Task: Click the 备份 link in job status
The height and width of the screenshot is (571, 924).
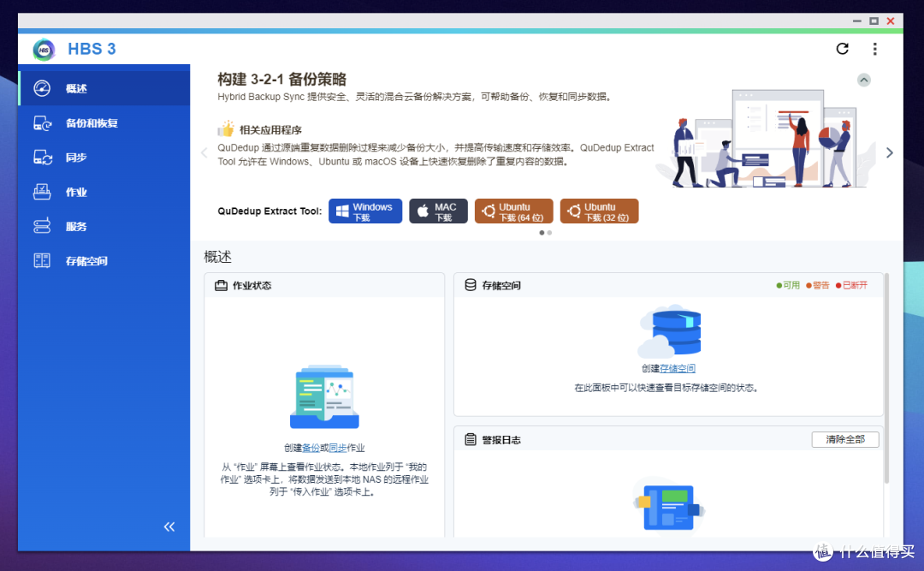Action: [311, 449]
